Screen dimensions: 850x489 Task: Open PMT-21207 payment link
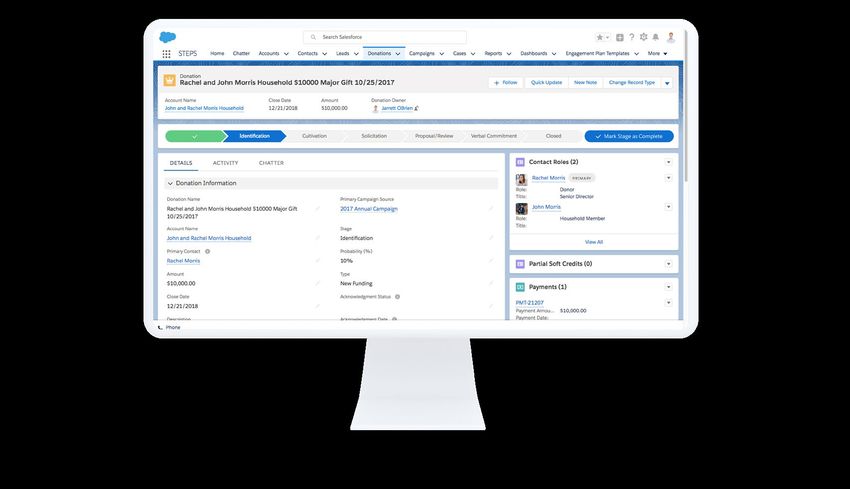[x=530, y=303]
